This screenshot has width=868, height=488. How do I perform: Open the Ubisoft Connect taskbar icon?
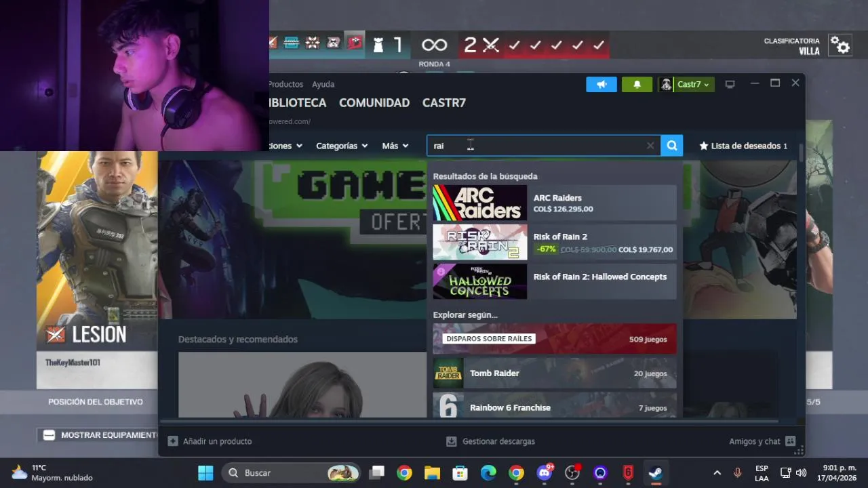coord(600,472)
